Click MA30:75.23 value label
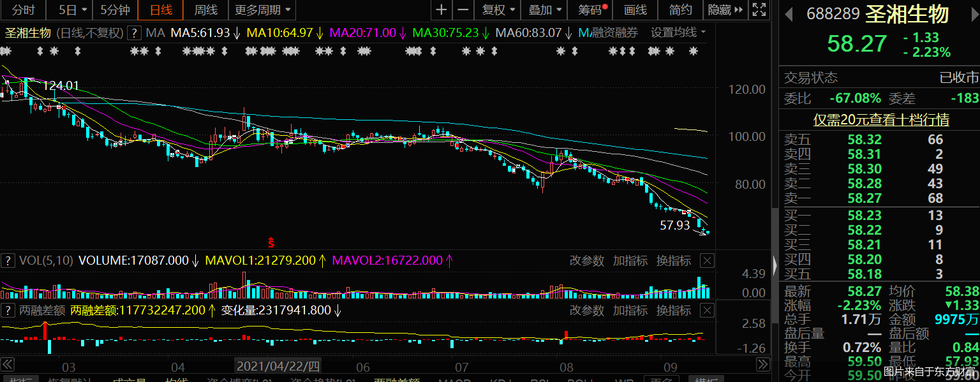 445,33
